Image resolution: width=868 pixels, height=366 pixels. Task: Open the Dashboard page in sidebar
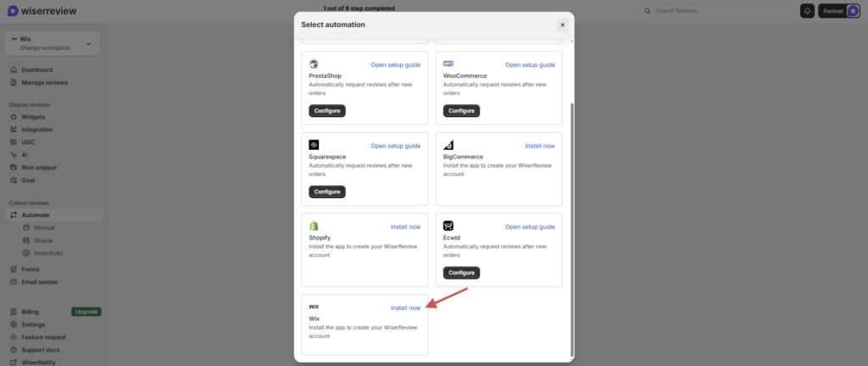pos(36,69)
